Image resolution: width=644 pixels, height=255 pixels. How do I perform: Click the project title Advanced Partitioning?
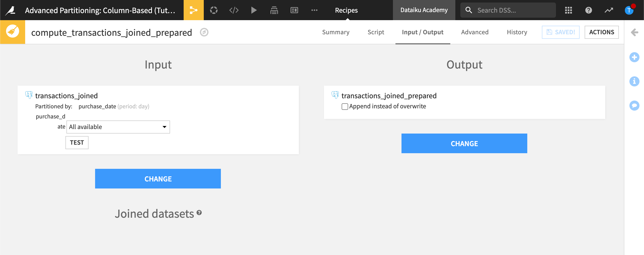click(x=100, y=10)
